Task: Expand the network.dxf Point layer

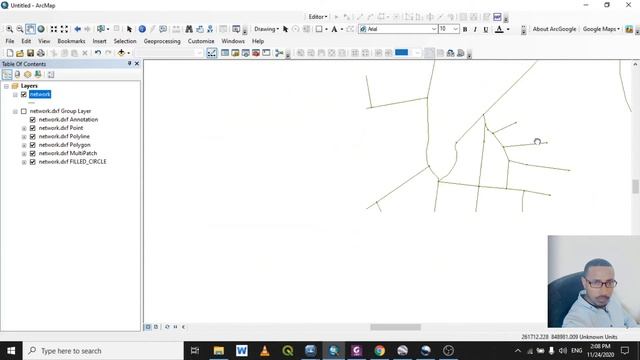Action: point(24,129)
